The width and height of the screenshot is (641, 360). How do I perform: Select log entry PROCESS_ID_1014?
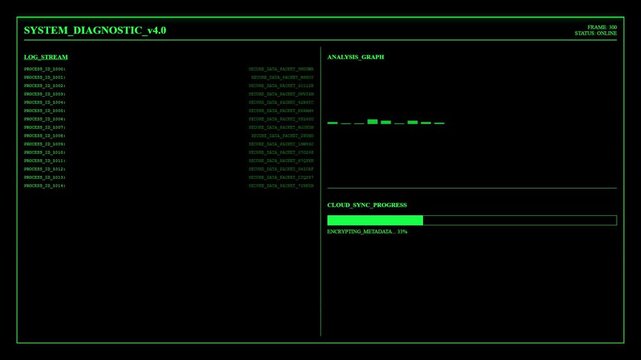point(169,186)
